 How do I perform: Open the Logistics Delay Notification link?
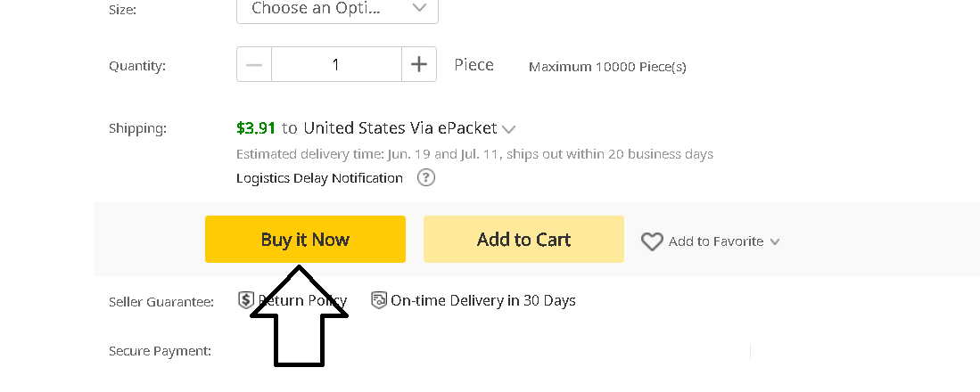coord(319,178)
